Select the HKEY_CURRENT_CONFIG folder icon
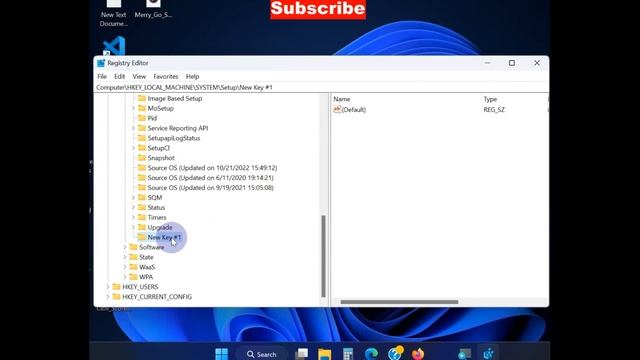Screen dimensions: 640x360 pyautogui.click(x=116, y=297)
